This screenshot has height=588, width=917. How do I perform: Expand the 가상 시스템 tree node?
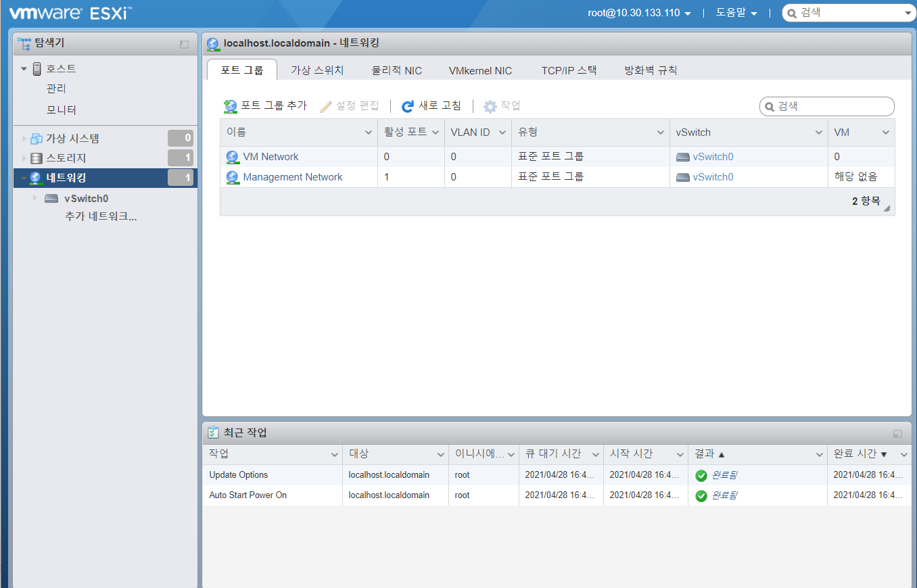point(24,139)
